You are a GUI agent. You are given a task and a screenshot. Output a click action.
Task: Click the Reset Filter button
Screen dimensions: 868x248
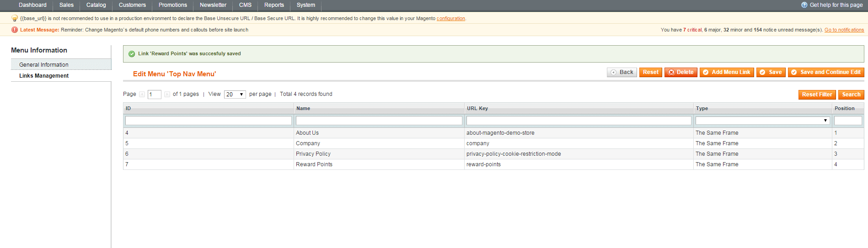click(817, 95)
